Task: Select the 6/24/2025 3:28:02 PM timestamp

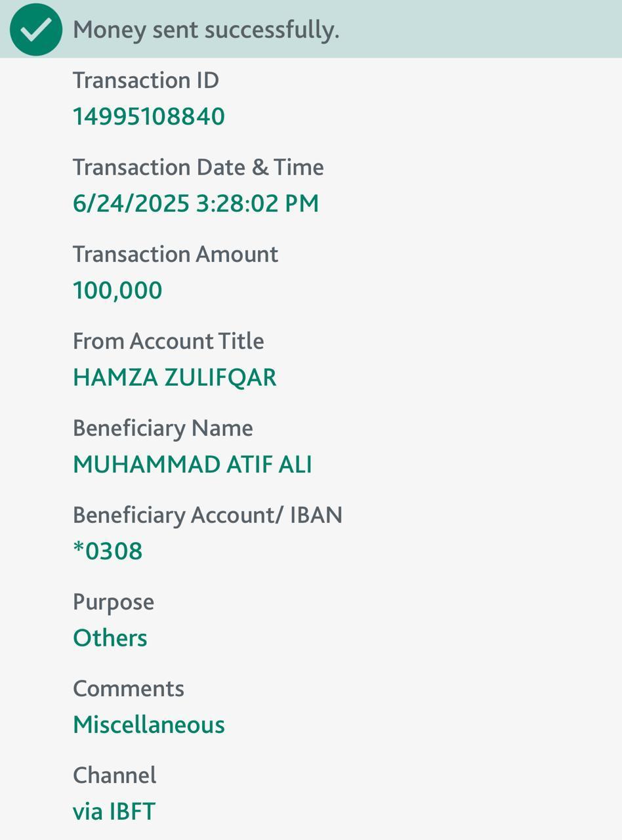Action: 196,203
